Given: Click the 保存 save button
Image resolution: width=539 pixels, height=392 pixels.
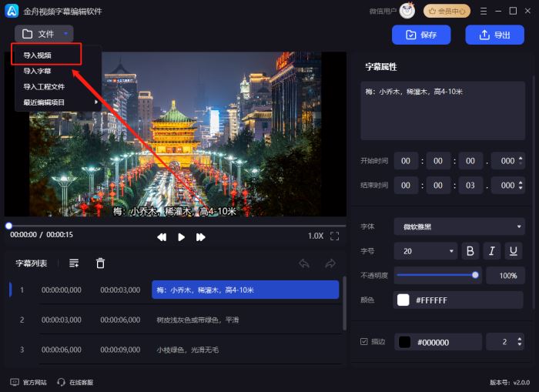Looking at the screenshot, I should coord(421,35).
